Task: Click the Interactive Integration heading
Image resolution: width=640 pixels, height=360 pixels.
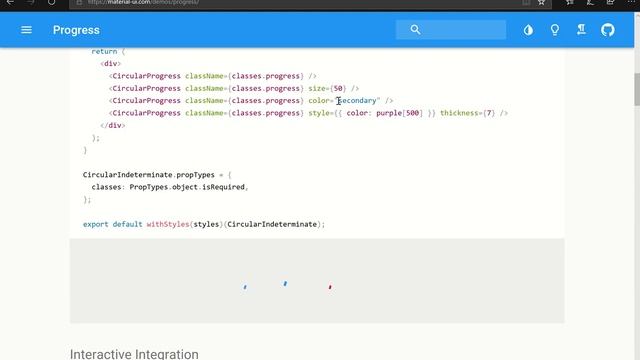Action: click(134, 353)
